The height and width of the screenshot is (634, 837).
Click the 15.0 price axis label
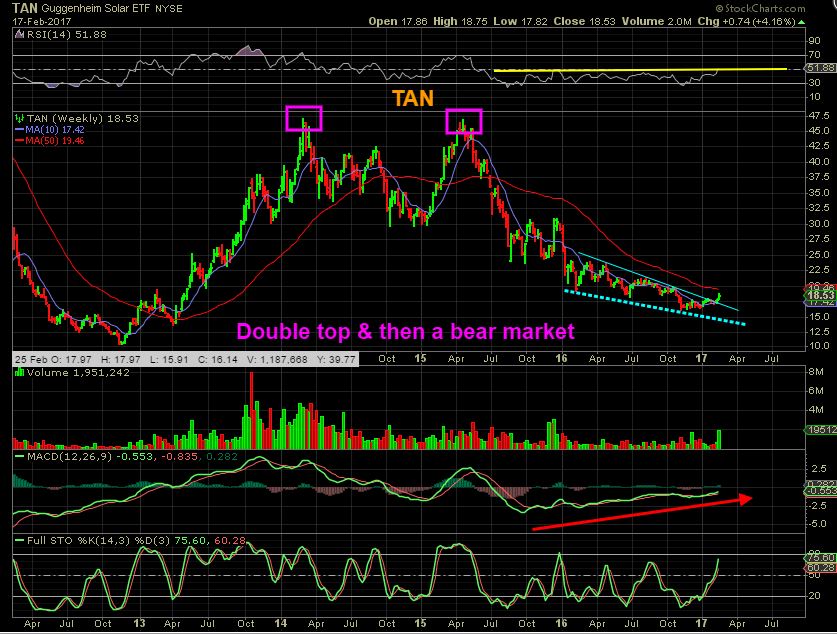pyautogui.click(x=819, y=316)
